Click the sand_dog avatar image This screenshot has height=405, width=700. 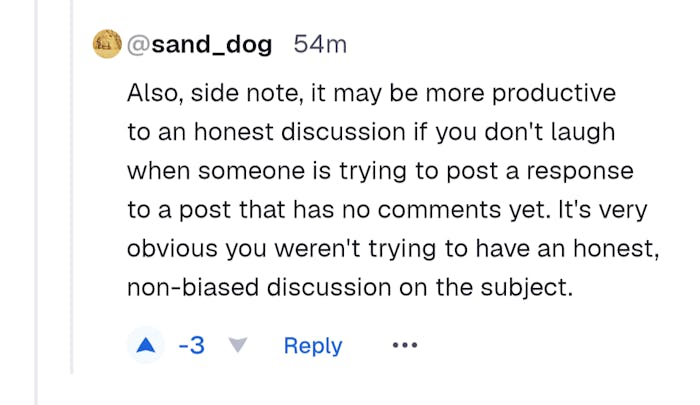pyautogui.click(x=107, y=44)
